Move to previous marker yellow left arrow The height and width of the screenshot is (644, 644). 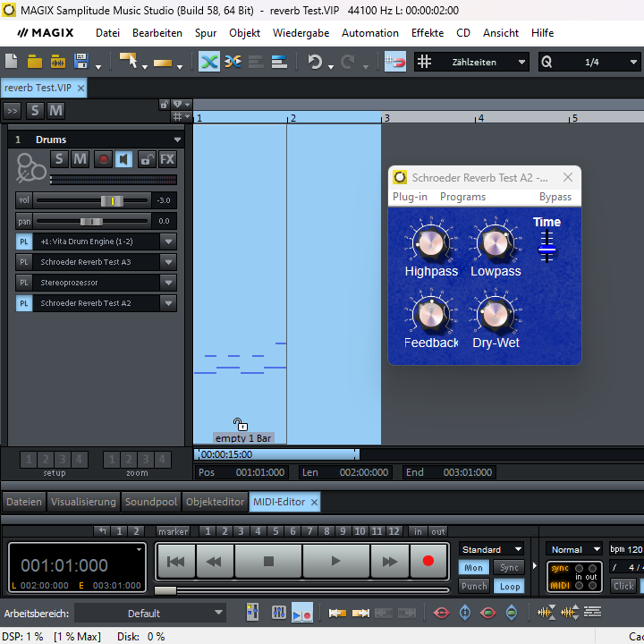click(x=337, y=614)
